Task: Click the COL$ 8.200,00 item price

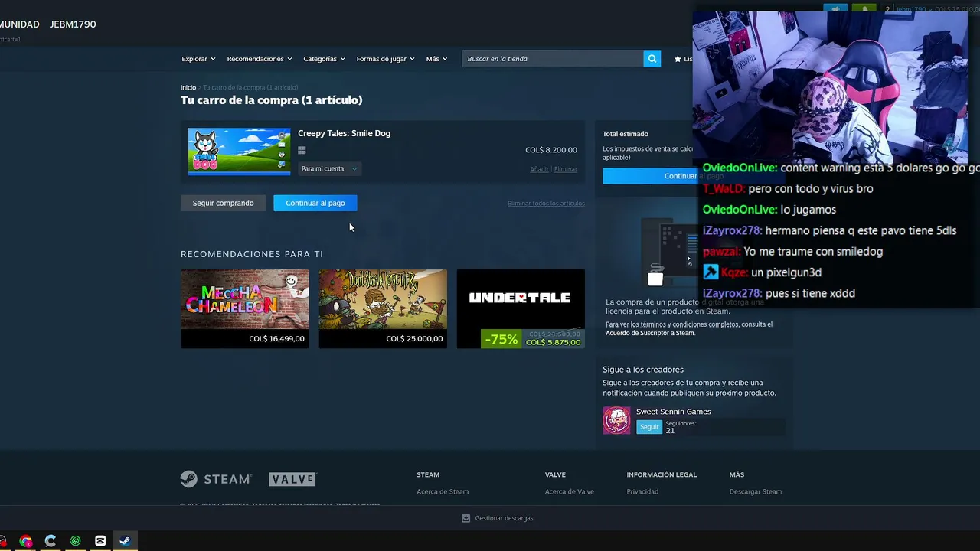Action: [551, 150]
